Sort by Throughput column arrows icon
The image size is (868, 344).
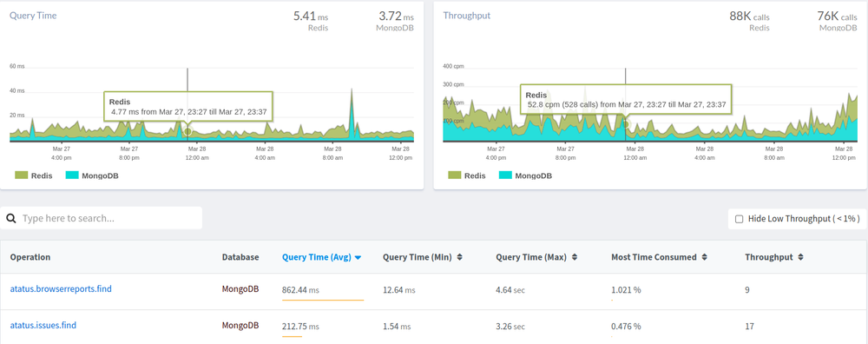(800, 258)
